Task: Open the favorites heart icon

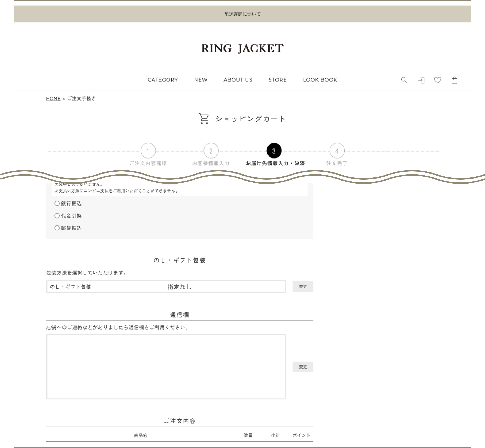Action: (437, 80)
